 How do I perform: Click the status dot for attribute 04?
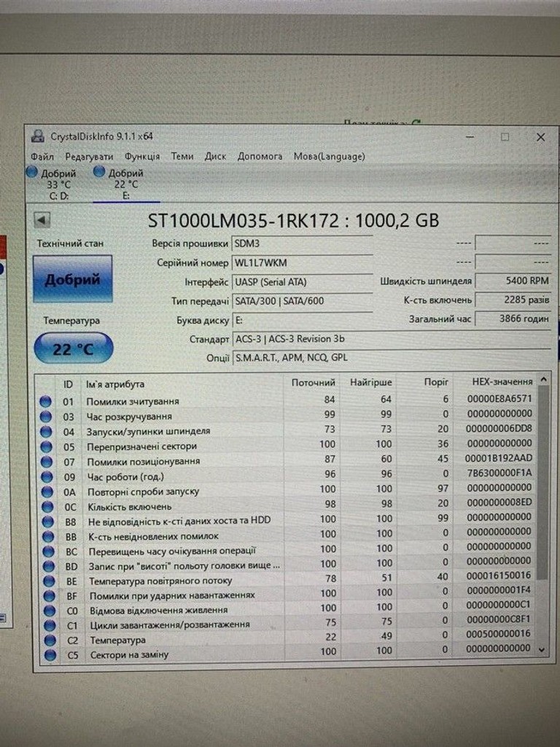pos(46,432)
